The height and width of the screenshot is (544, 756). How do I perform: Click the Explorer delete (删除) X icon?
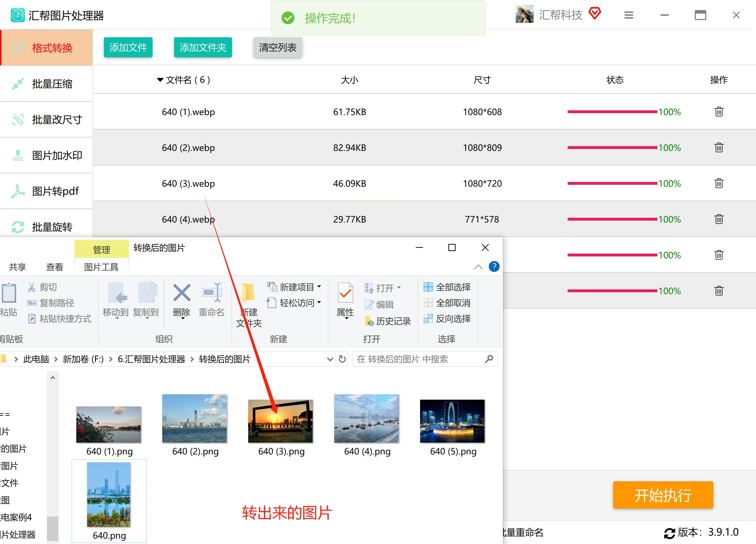point(182,293)
